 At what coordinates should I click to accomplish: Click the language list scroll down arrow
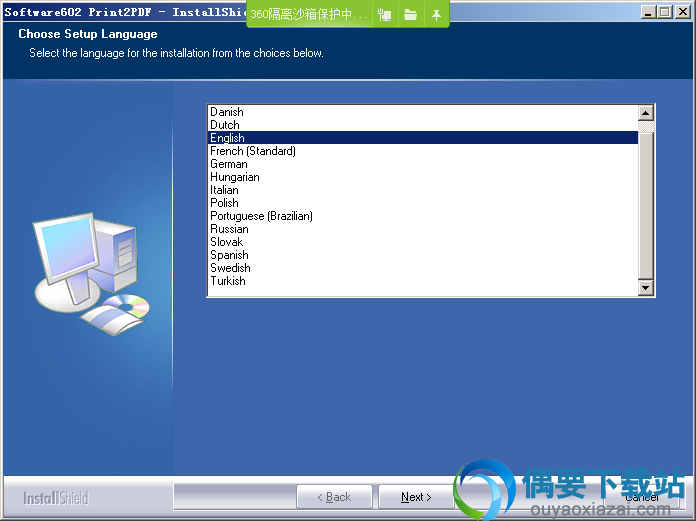coord(645,288)
